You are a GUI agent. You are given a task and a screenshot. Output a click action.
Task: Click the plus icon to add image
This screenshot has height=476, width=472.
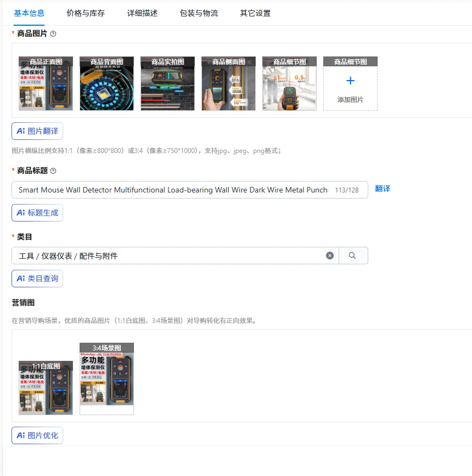click(x=350, y=81)
